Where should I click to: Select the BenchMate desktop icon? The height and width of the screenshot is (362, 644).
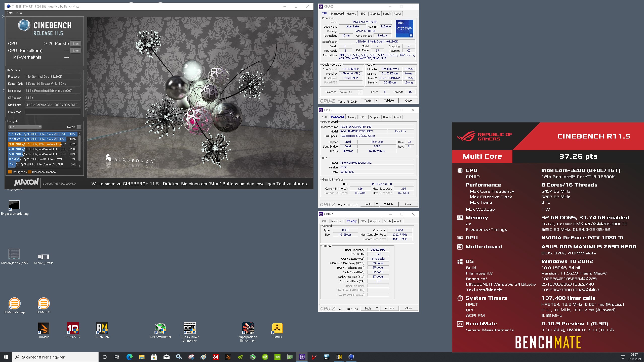[x=102, y=330]
